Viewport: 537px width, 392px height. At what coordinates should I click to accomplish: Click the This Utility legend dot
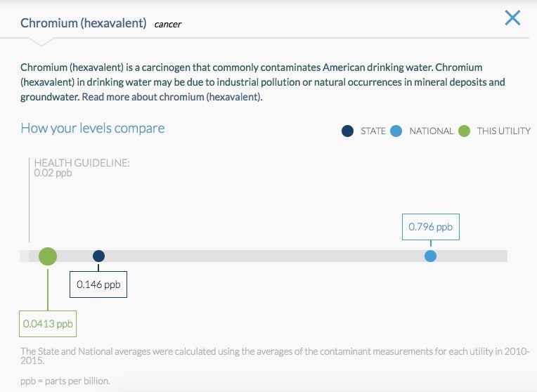464,131
